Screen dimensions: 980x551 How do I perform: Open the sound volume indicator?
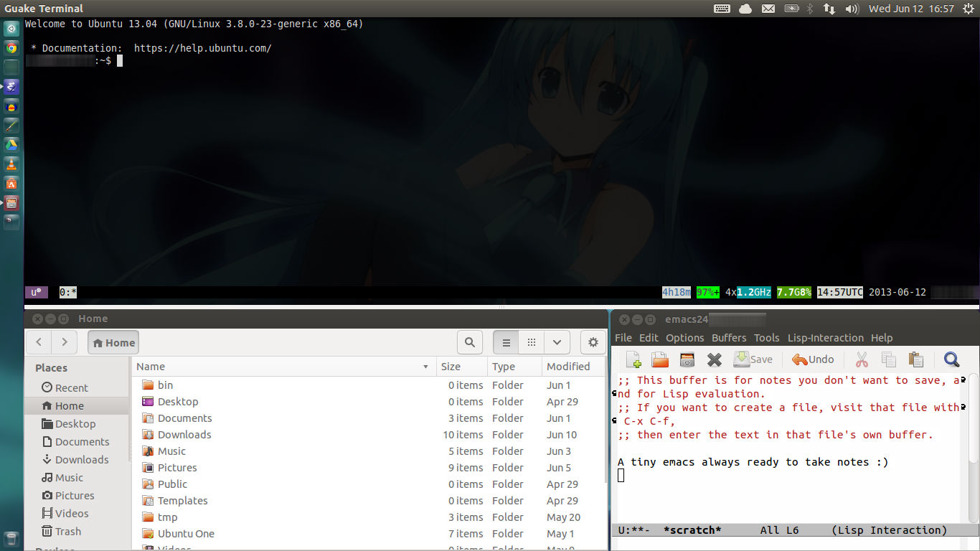[852, 9]
